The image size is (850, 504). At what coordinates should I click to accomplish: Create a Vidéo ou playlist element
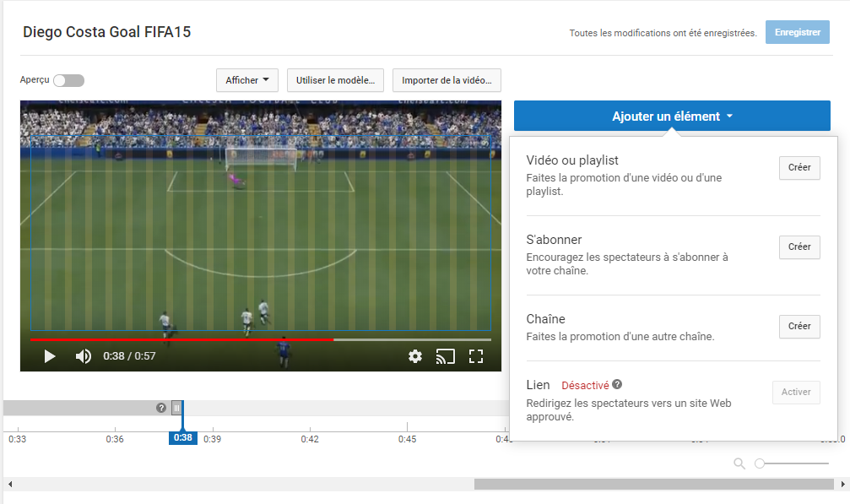coord(799,168)
